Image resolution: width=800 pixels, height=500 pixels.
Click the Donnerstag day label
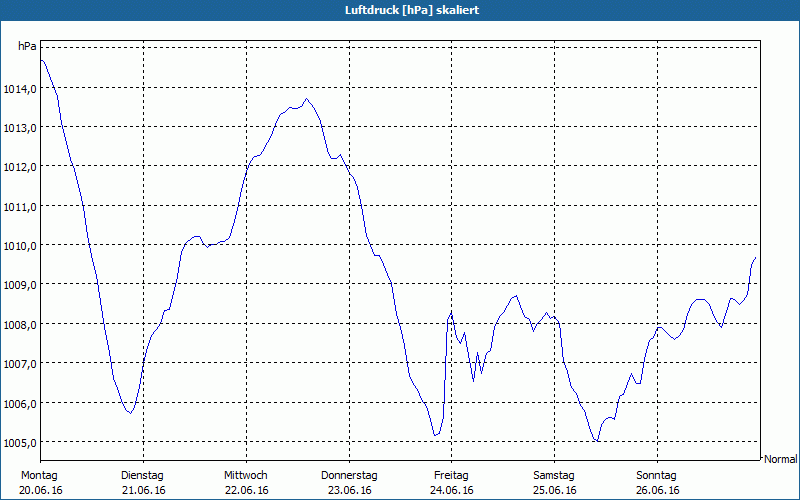(x=349, y=476)
